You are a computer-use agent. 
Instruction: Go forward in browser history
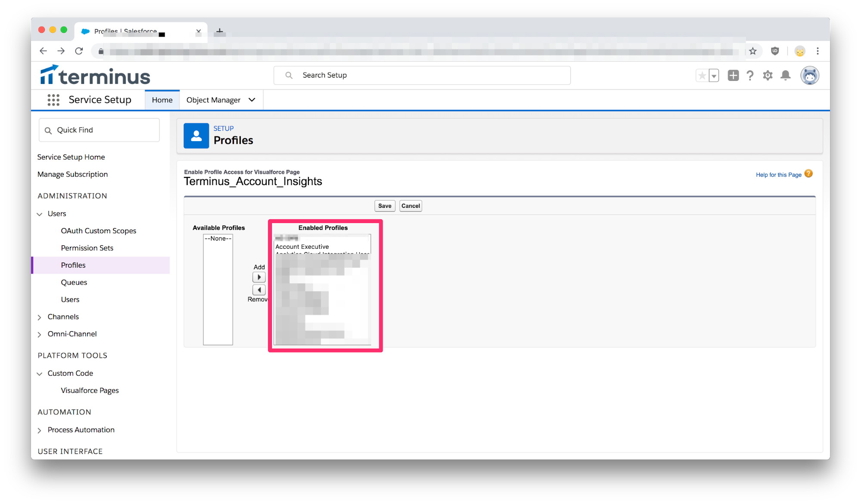61,51
